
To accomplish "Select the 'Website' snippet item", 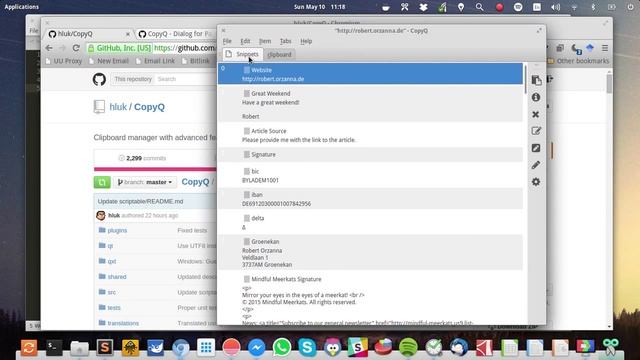I will click(x=370, y=74).
